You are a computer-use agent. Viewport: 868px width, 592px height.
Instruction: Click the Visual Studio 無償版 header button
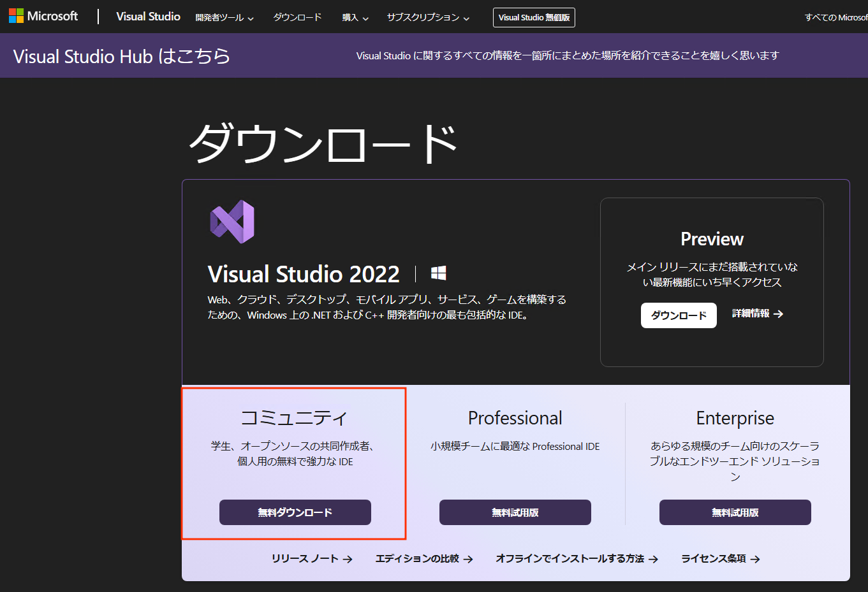[534, 18]
